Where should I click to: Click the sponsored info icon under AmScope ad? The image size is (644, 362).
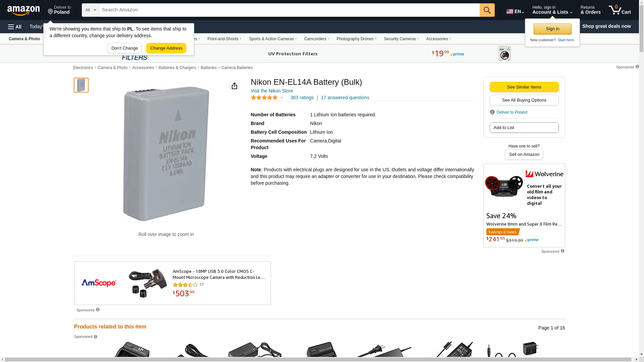point(98,310)
